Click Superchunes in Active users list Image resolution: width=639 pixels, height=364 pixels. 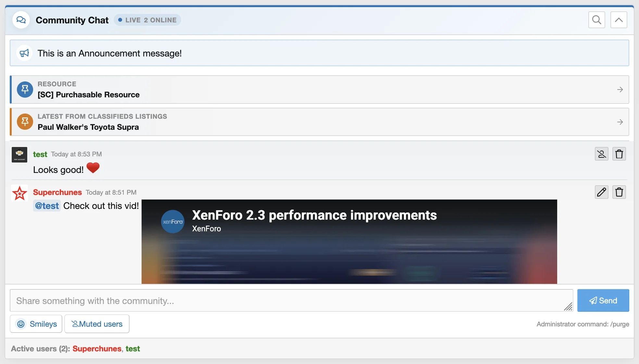97,348
